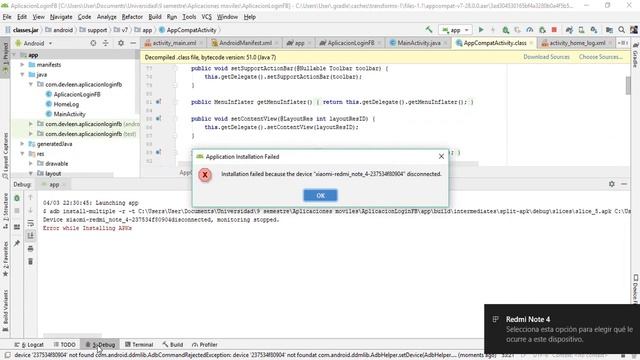This screenshot has width=640, height=360.
Task: Click the down arrow in Debug console
Action: (30, 210)
